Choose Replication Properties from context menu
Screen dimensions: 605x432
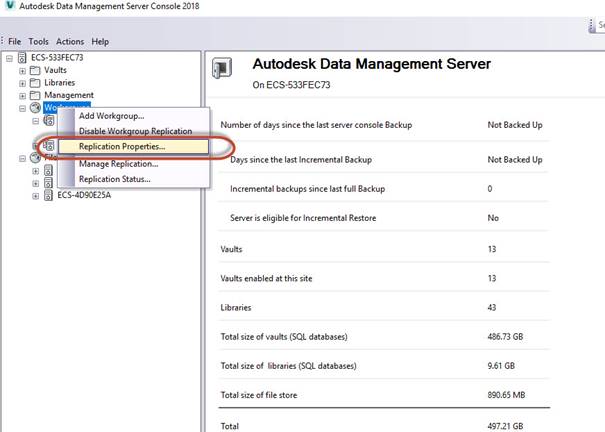(x=122, y=147)
